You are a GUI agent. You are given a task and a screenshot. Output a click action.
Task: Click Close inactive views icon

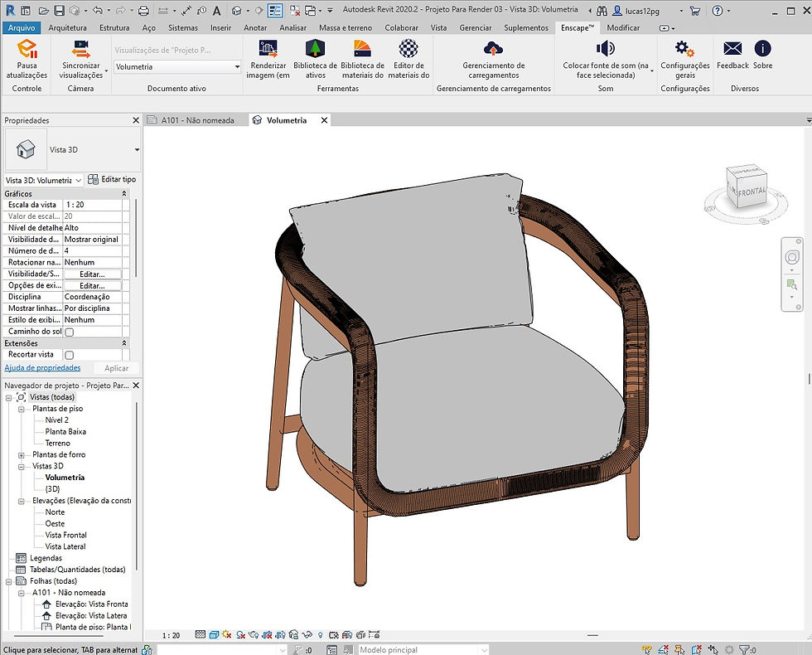pos(295,10)
